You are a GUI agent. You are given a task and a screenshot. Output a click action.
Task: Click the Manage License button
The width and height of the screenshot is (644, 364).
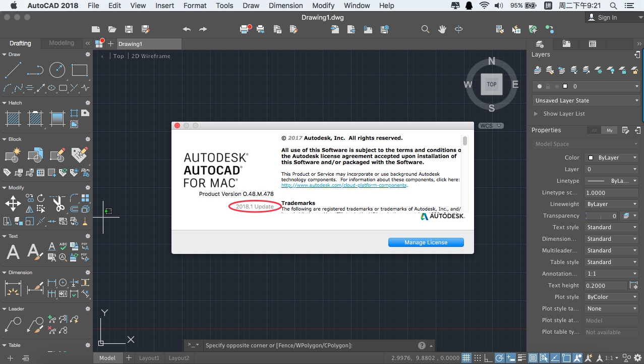coord(426,242)
